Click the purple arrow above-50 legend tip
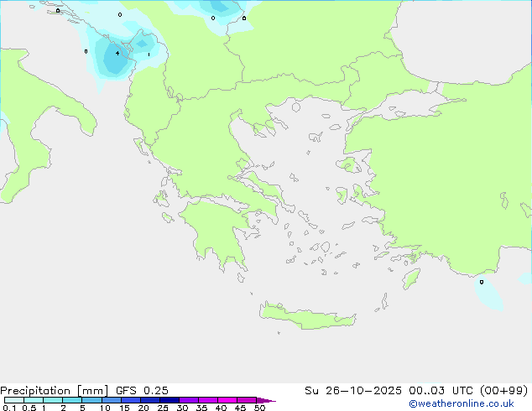The width and height of the screenshot is (532, 411). click(266, 400)
